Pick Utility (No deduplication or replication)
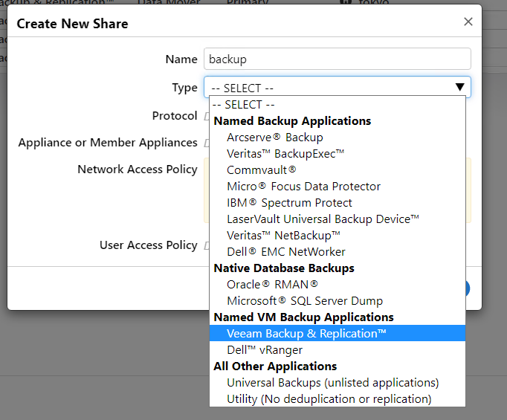The image size is (507, 420). click(338, 399)
